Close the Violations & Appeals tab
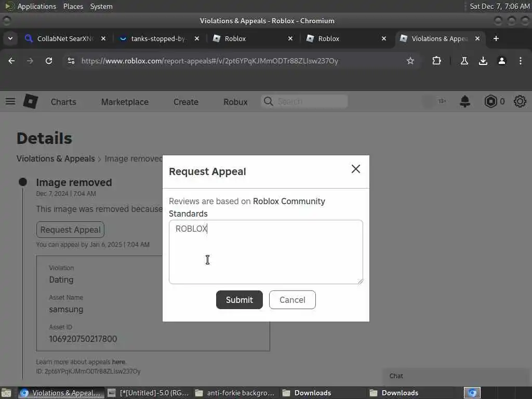532x399 pixels. [x=477, y=38]
